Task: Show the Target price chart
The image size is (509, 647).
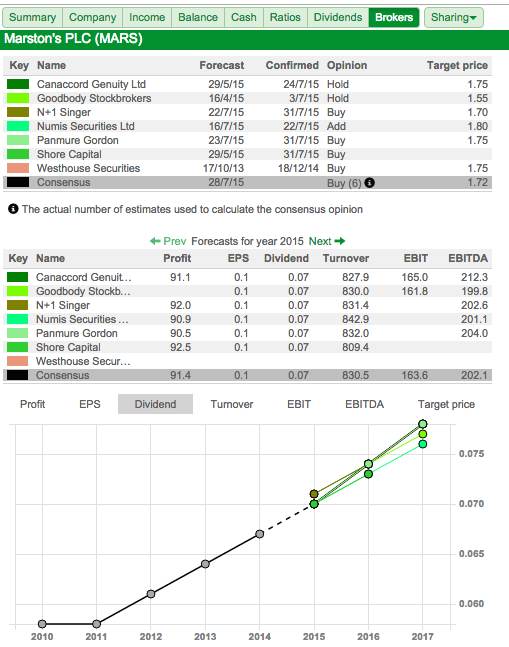Action: (x=446, y=404)
